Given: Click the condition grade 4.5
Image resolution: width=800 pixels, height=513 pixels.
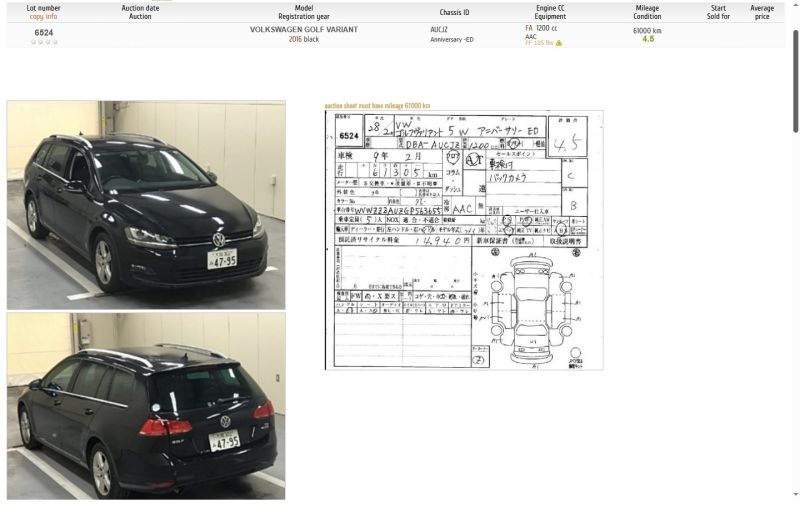Looking at the screenshot, I should point(648,39).
